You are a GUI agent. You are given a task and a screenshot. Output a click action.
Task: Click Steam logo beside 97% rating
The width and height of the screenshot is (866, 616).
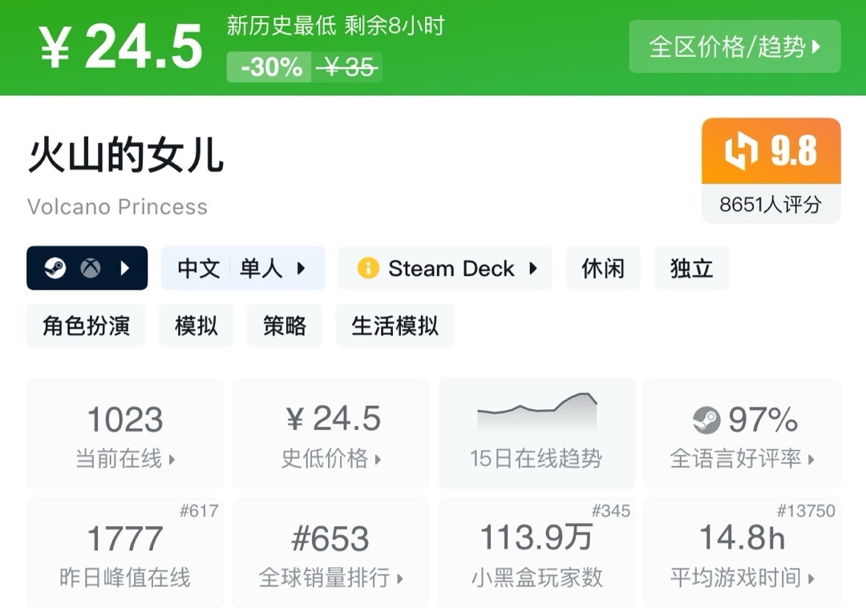click(x=706, y=419)
